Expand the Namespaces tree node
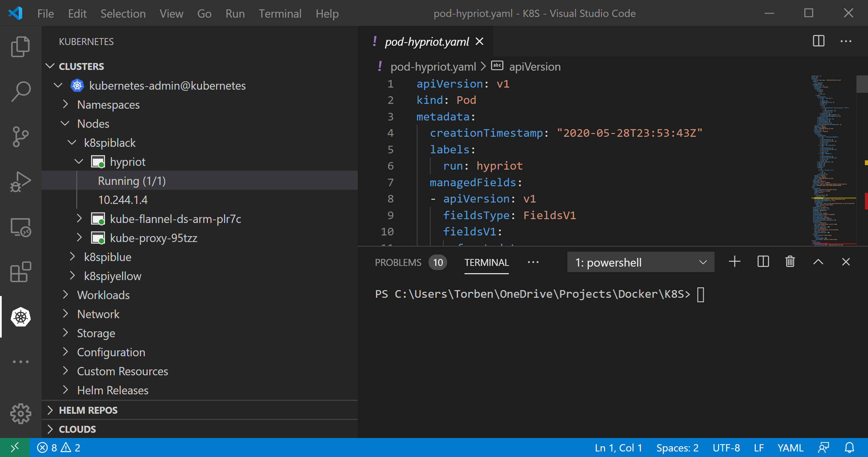868x457 pixels. 65,104
